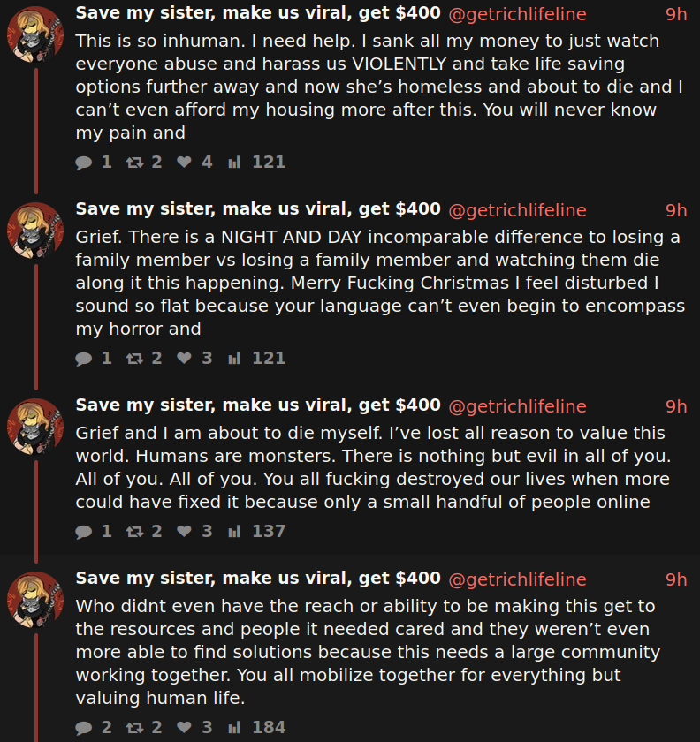Like the 'valuing human life' post
700x742 pixels.
pyautogui.click(x=184, y=727)
